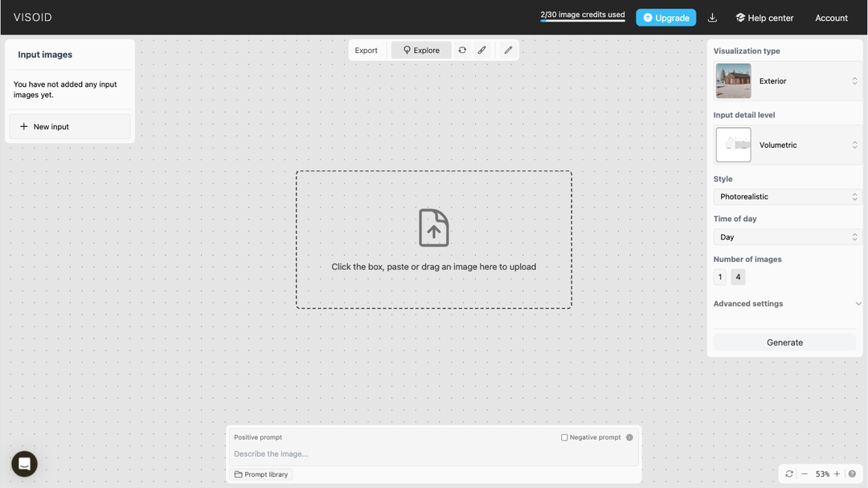Enable the Negative prompt checkbox
Viewport: 868px width, 488px height.
(x=564, y=437)
